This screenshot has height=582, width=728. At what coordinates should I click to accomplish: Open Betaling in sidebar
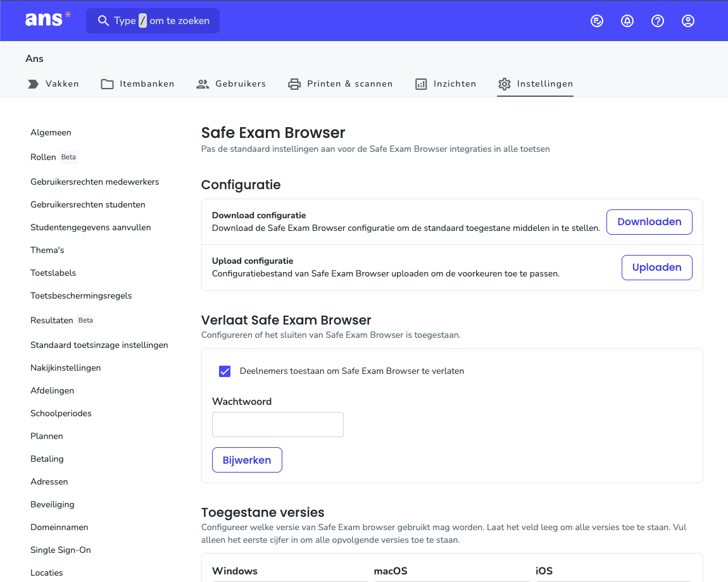(47, 459)
